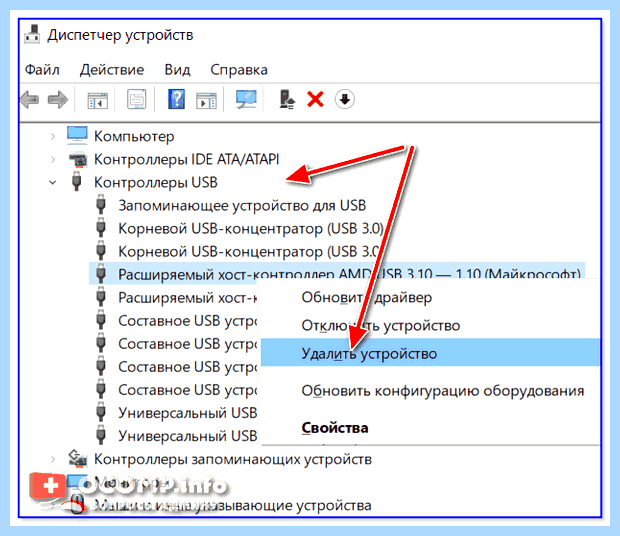620x536 pixels.
Task: Collapse the Контроллеры USB node
Action: pyautogui.click(x=53, y=183)
